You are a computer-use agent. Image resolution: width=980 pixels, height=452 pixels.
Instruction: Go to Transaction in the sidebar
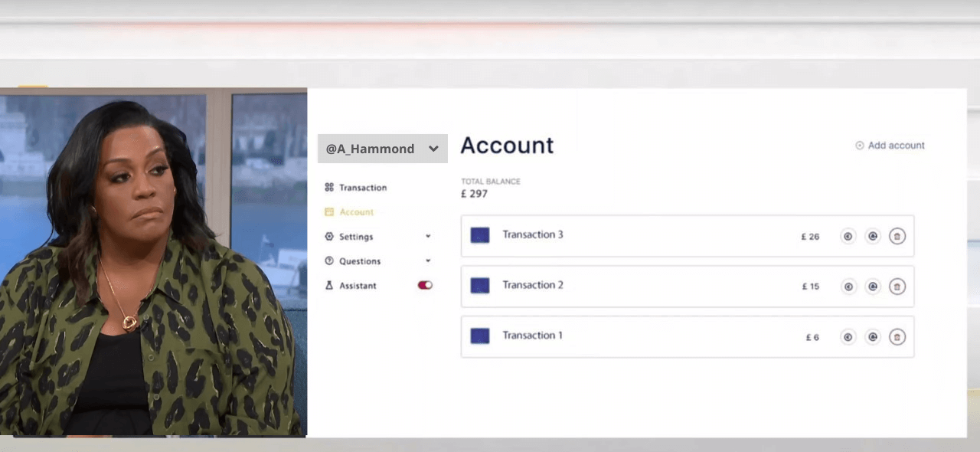(362, 188)
